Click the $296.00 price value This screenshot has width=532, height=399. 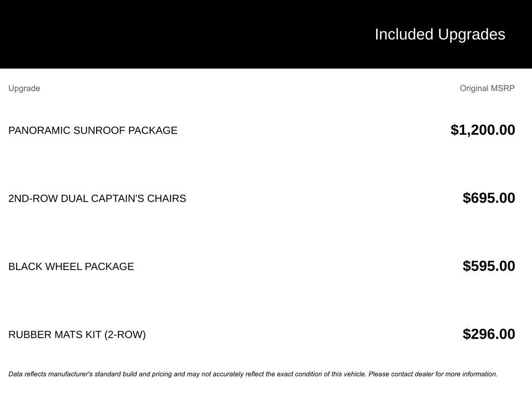coord(488,334)
